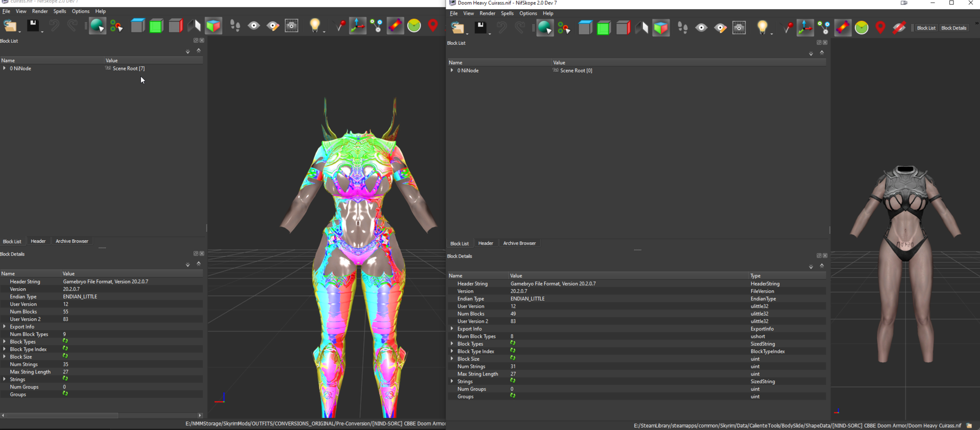Open the Render menu in the Doom Heavy Cuirass window
980x430 pixels.
point(487,13)
